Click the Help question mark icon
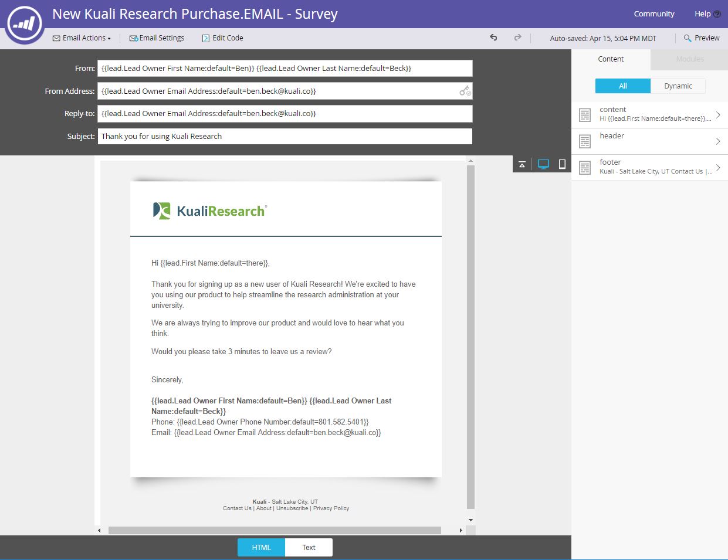Viewport: 728px width, 560px height. pyautogui.click(x=717, y=14)
